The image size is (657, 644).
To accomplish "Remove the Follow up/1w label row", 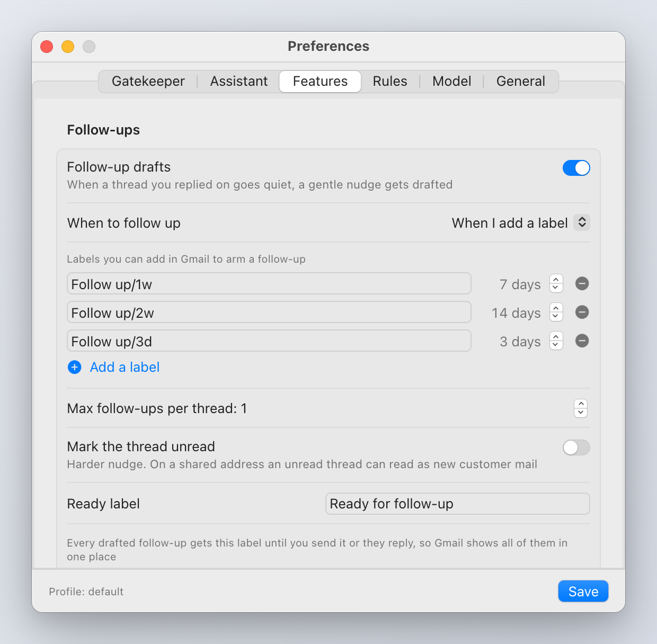I will [582, 284].
